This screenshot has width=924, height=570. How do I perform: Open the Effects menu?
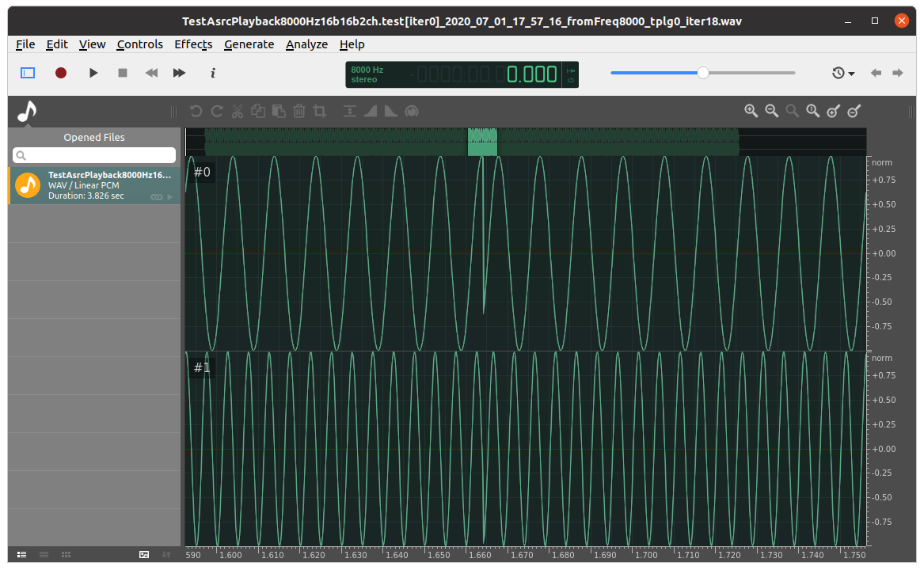click(x=193, y=44)
